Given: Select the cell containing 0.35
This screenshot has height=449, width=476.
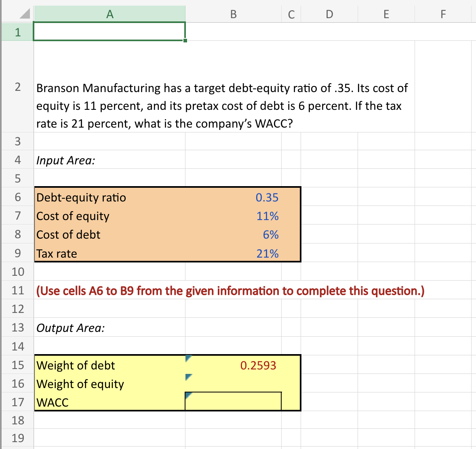Looking at the screenshot, I should (242, 197).
